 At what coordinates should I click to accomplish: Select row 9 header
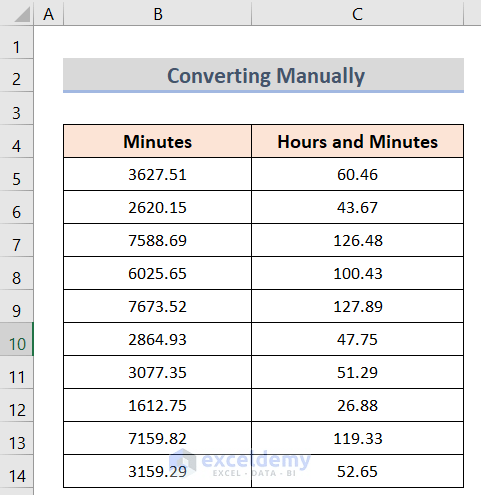[16, 306]
